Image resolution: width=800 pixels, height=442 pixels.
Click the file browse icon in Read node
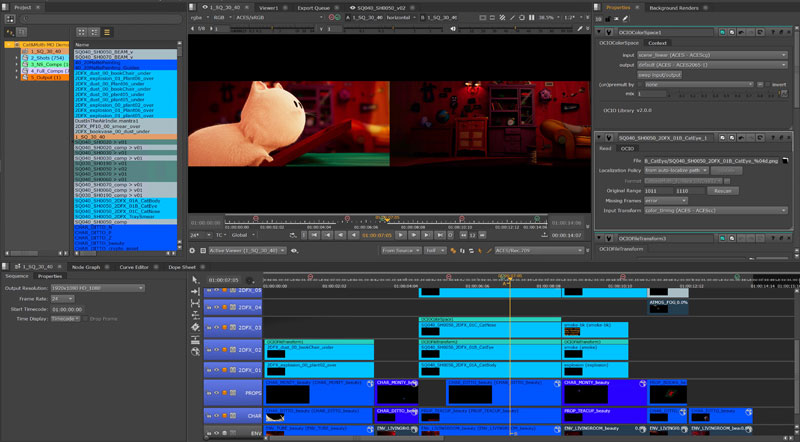click(x=787, y=160)
